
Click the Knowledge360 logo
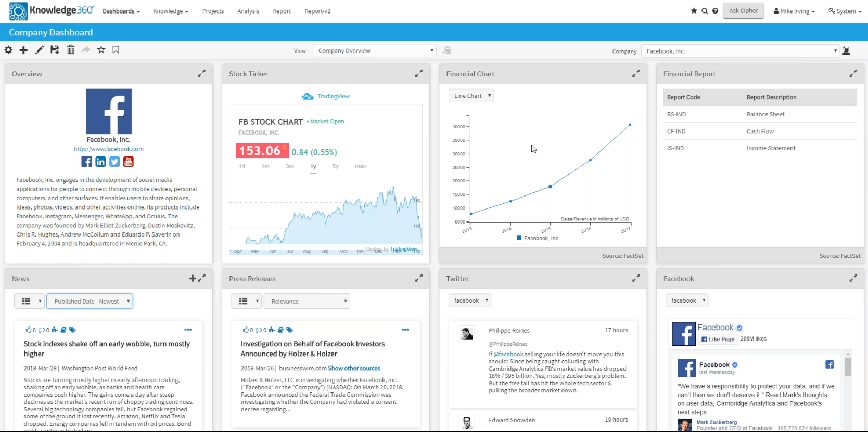[52, 11]
